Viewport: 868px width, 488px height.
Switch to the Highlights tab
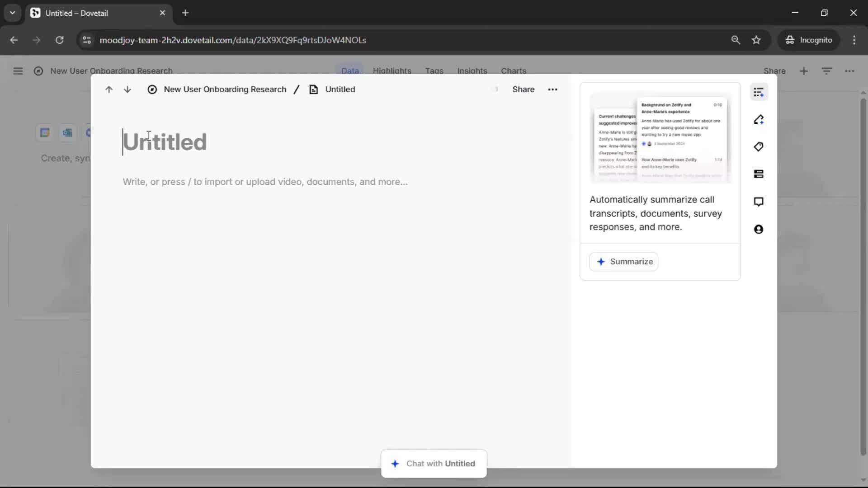coord(392,71)
